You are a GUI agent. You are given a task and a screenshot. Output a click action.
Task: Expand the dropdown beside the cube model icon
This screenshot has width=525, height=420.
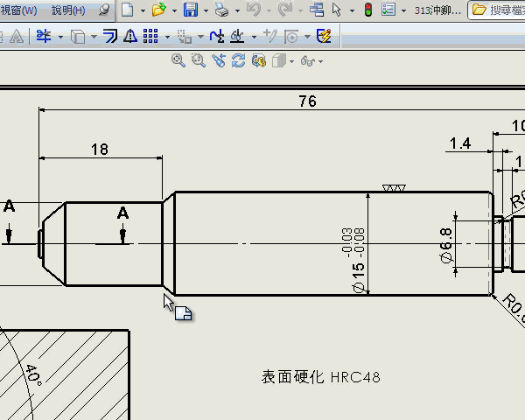(x=94, y=37)
